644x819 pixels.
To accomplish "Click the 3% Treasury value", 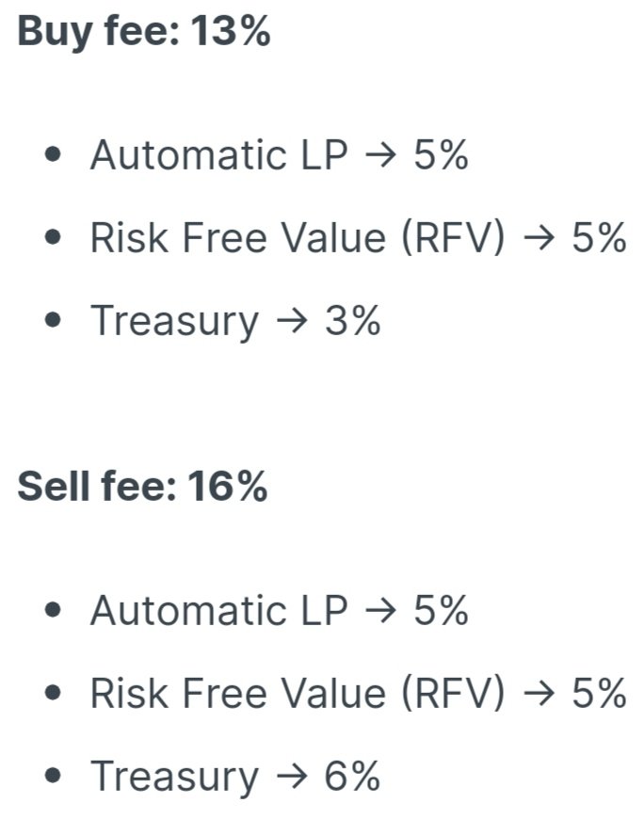I will click(352, 321).
